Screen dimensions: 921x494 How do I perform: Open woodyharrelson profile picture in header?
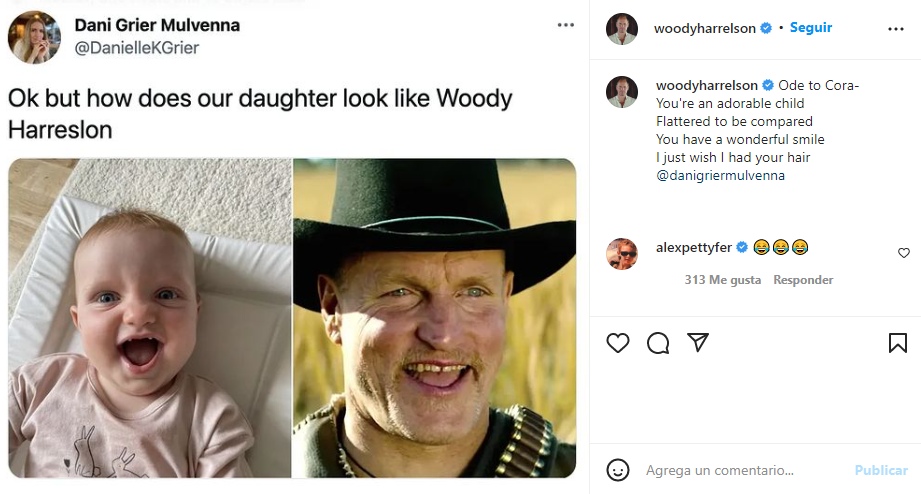pyautogui.click(x=622, y=29)
